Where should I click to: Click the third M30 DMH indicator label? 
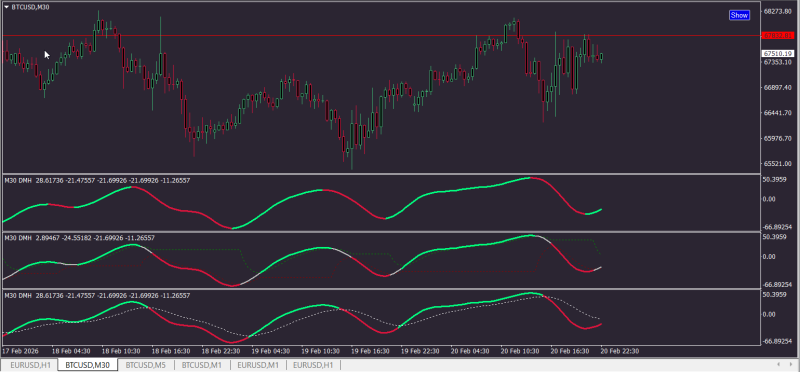pos(97,295)
